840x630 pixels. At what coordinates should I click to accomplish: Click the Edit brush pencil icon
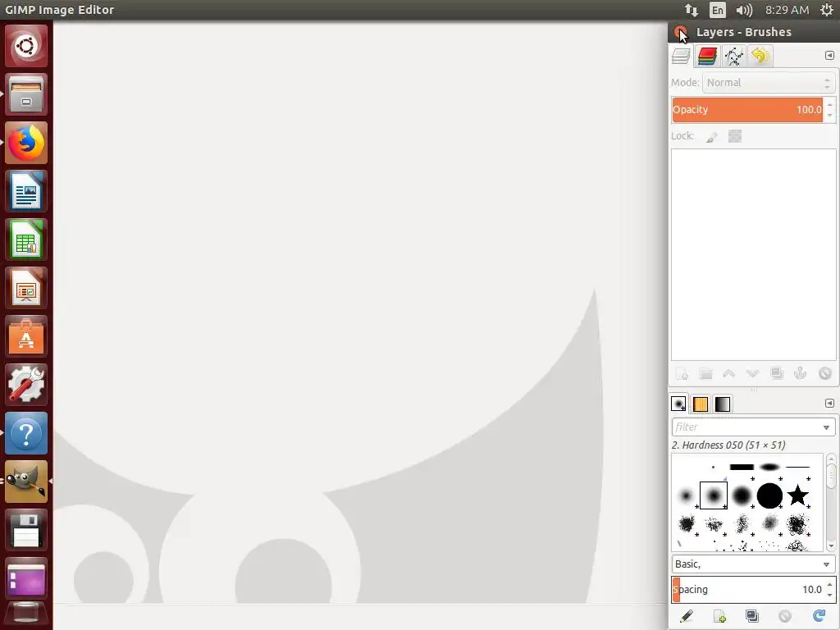pos(687,617)
